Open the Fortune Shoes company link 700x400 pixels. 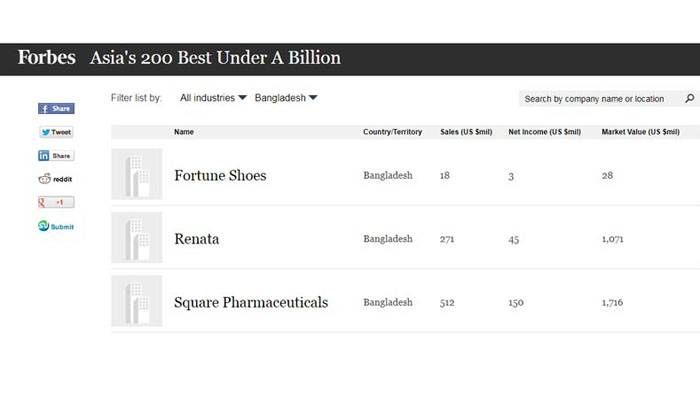(220, 175)
